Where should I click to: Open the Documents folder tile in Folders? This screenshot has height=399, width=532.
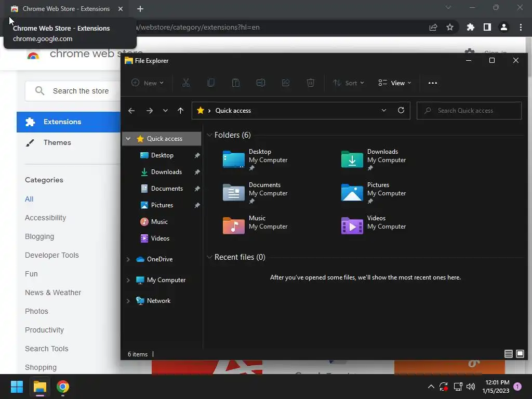pyautogui.click(x=255, y=193)
